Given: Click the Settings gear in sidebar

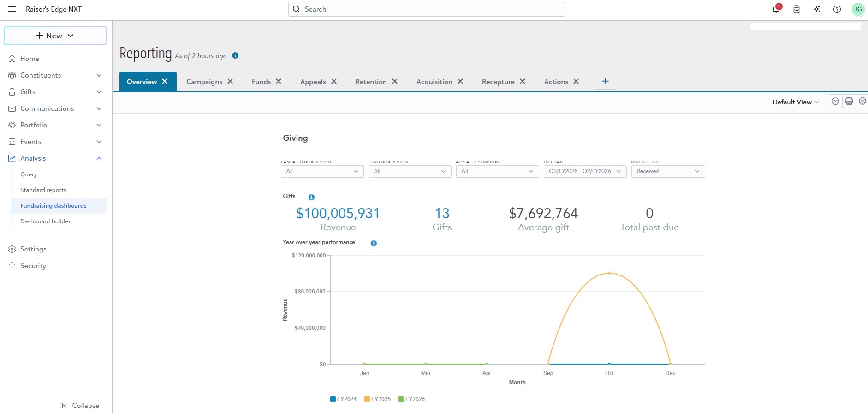Looking at the screenshot, I should pos(12,249).
